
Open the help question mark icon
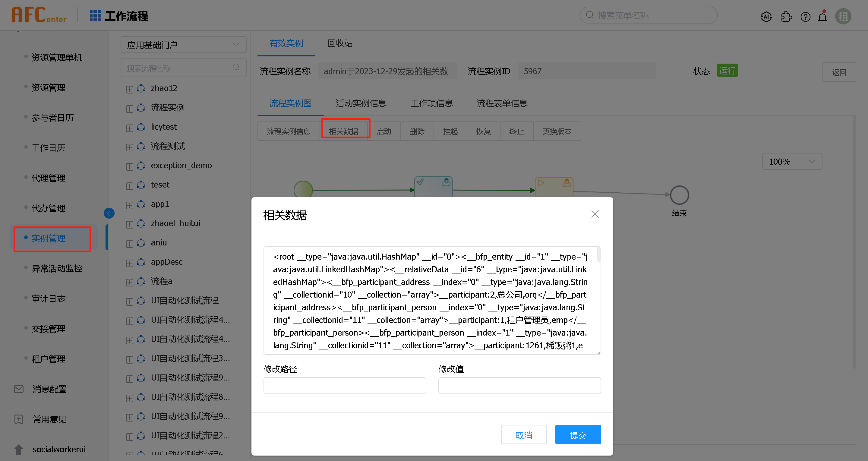tap(806, 17)
